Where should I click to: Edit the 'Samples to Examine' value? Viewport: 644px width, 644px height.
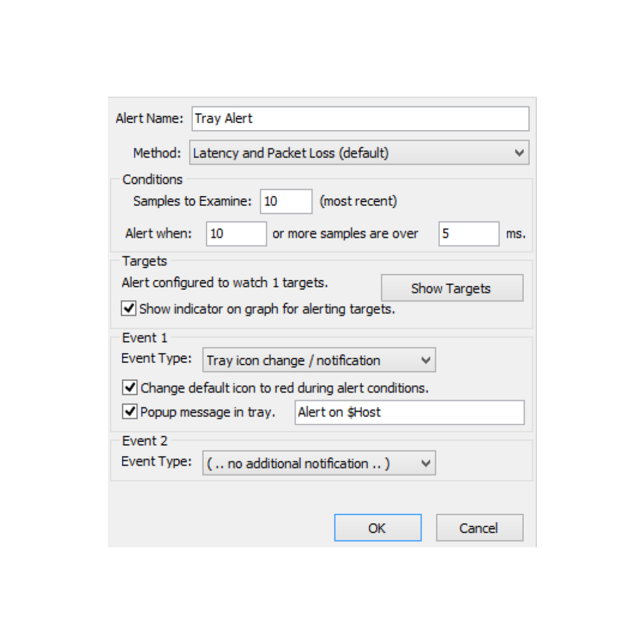click(x=285, y=201)
